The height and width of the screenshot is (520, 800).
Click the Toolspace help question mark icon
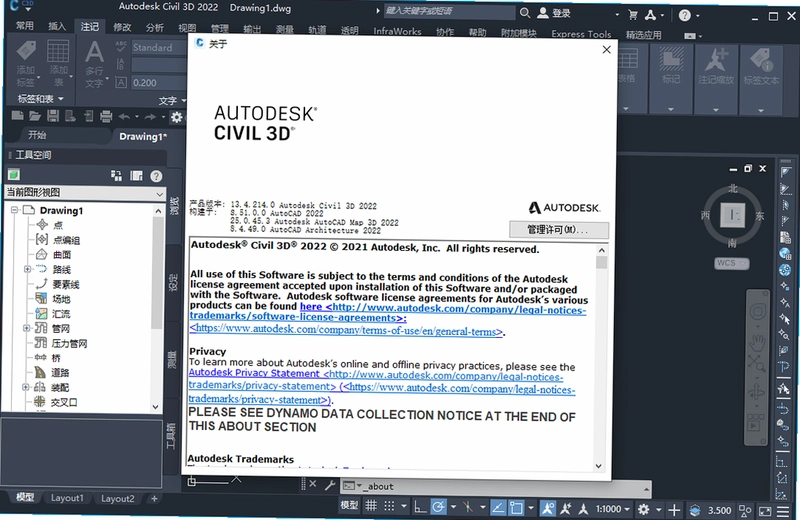156,176
